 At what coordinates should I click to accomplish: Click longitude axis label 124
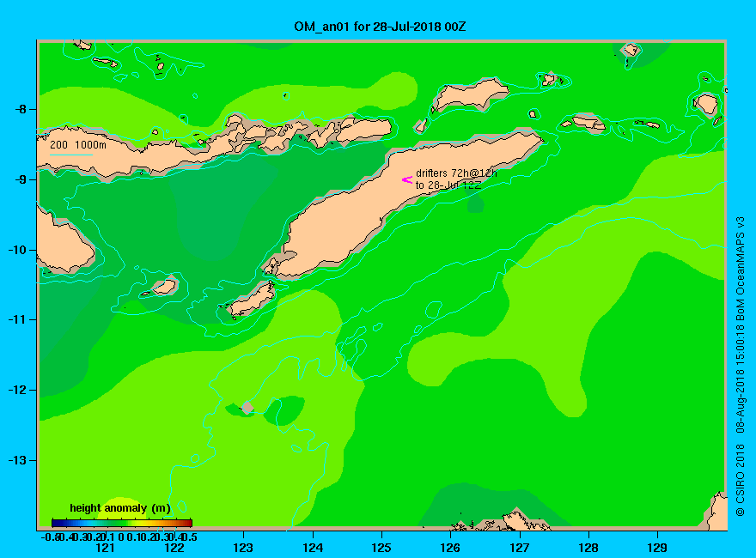tap(313, 548)
